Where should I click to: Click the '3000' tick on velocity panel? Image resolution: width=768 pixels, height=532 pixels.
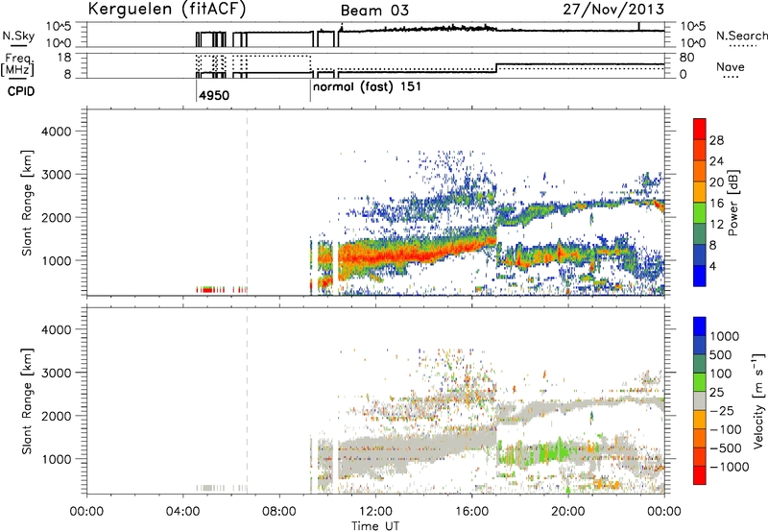[x=56, y=373]
